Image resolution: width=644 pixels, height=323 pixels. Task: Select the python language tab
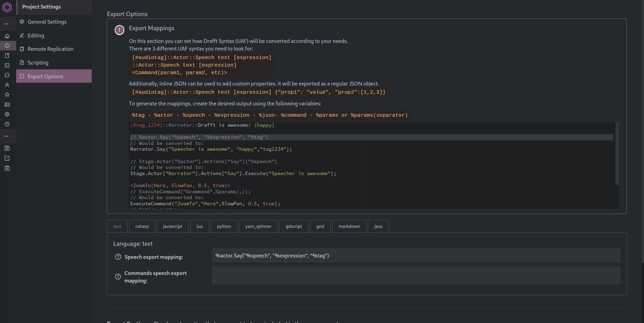tap(224, 226)
